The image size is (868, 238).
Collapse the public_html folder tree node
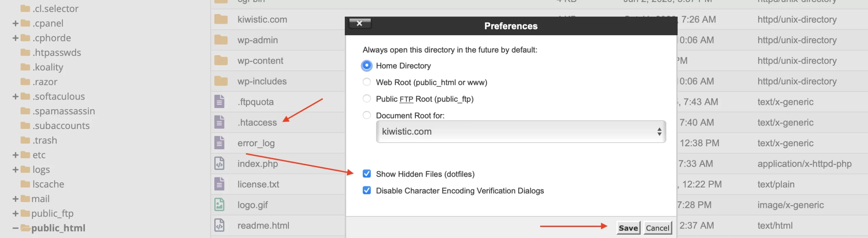tap(15, 228)
